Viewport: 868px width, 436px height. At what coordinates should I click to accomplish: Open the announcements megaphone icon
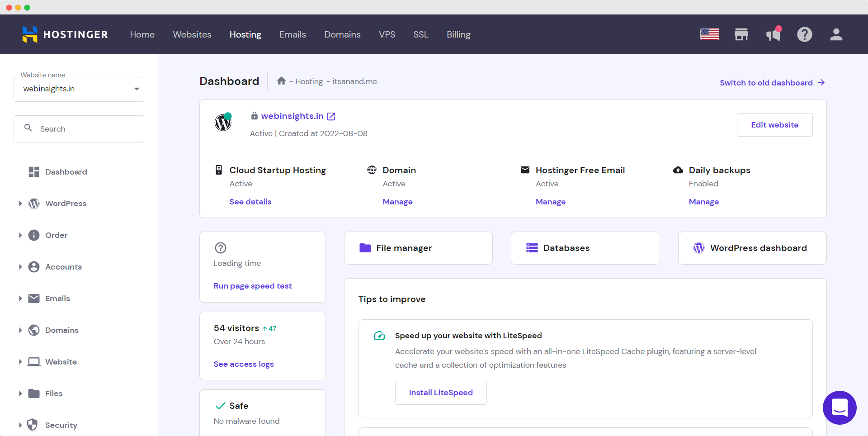[x=774, y=34]
